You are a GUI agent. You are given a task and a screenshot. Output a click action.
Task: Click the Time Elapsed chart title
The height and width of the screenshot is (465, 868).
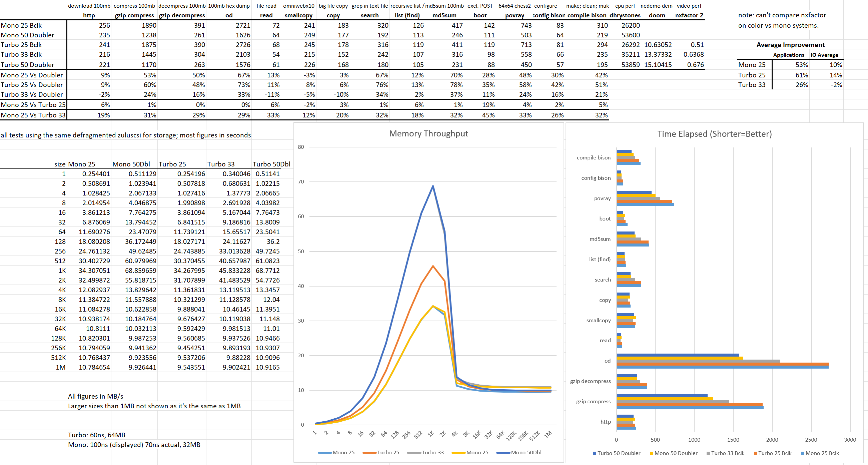pyautogui.click(x=714, y=134)
